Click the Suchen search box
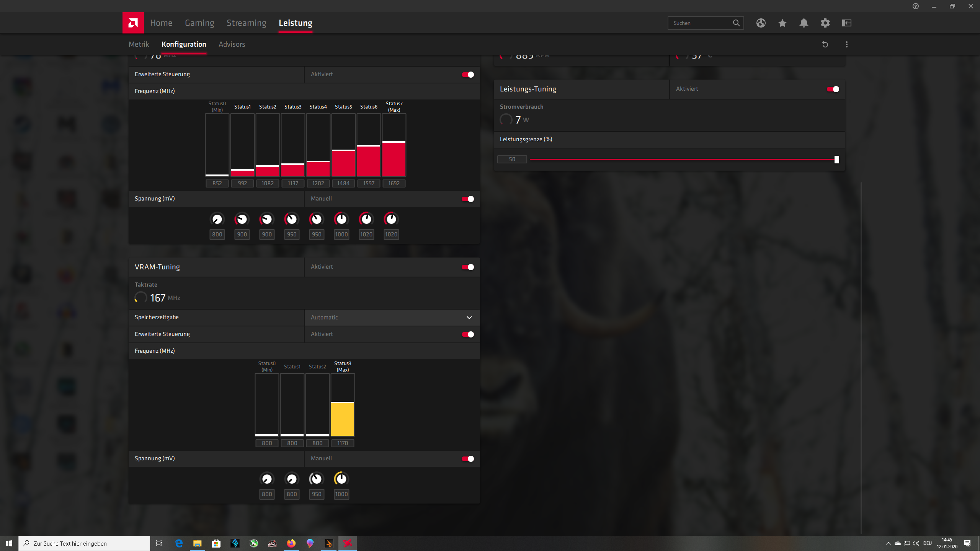This screenshot has height=551, width=980. click(701, 23)
